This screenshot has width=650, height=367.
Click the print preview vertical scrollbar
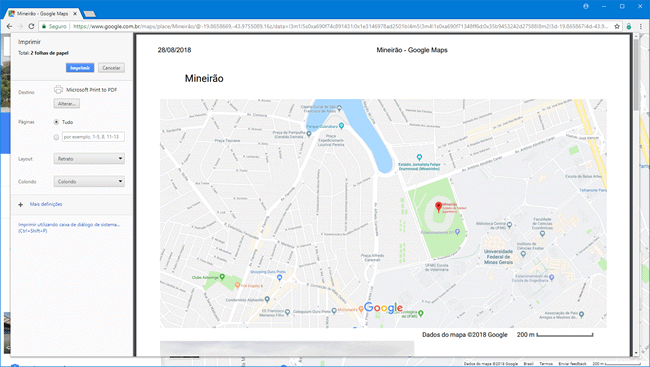pos(636,75)
